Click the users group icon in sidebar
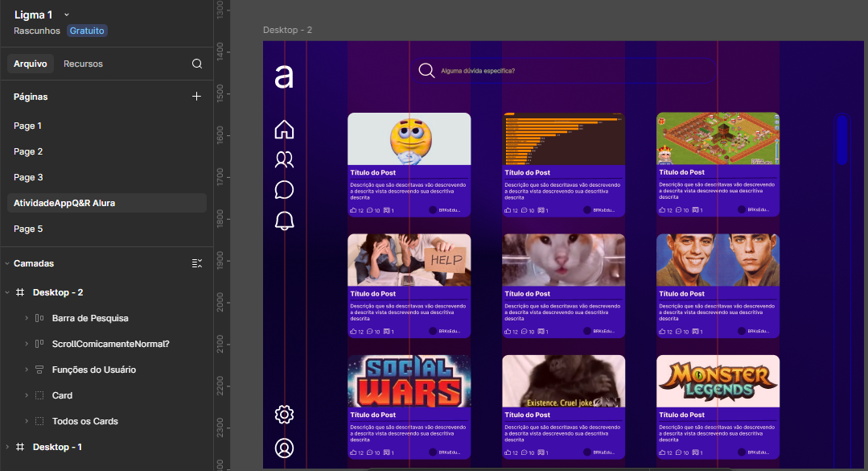This screenshot has height=471, width=868. (x=284, y=159)
